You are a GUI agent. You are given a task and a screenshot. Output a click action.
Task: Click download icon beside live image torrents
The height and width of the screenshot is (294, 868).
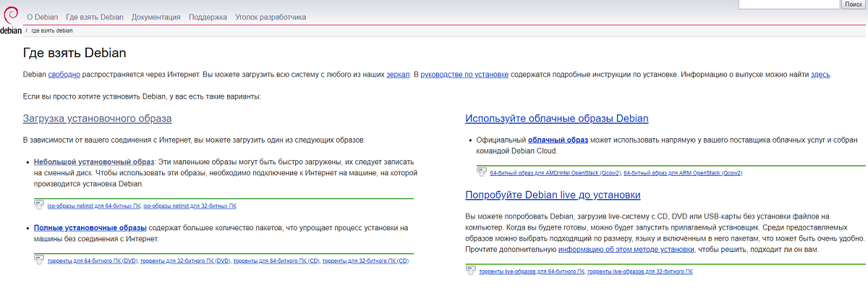click(472, 271)
